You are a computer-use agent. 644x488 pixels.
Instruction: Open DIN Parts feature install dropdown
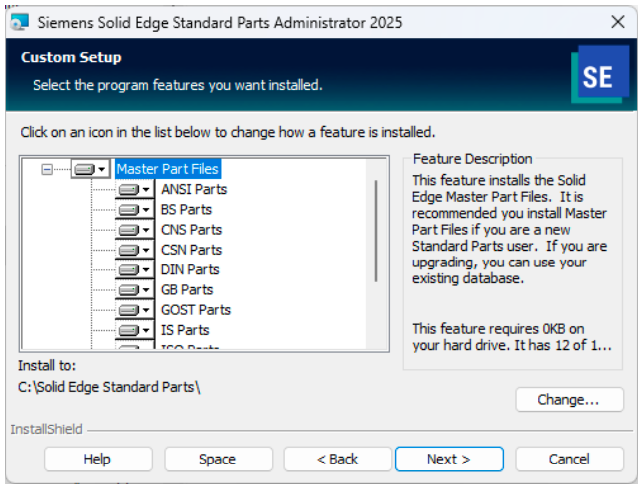(135, 269)
